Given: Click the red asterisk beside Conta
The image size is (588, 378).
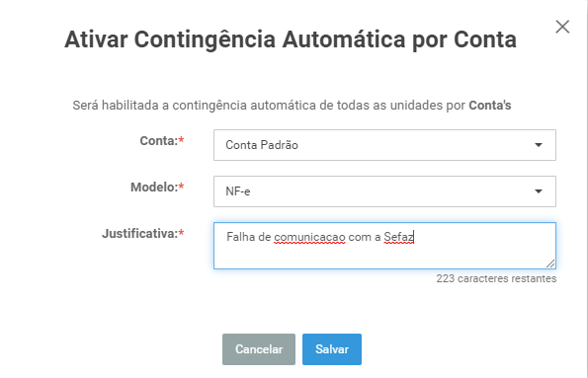Looking at the screenshot, I should pos(181,140).
